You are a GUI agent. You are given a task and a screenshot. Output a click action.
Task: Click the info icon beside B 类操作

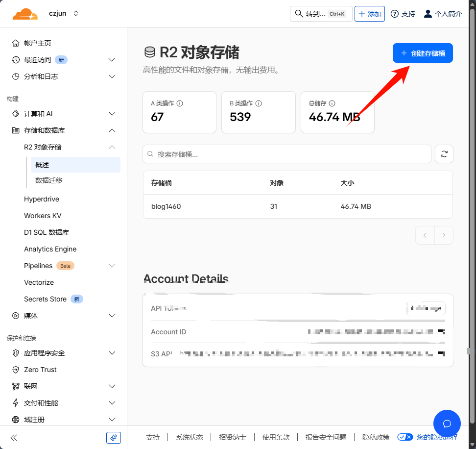click(259, 103)
